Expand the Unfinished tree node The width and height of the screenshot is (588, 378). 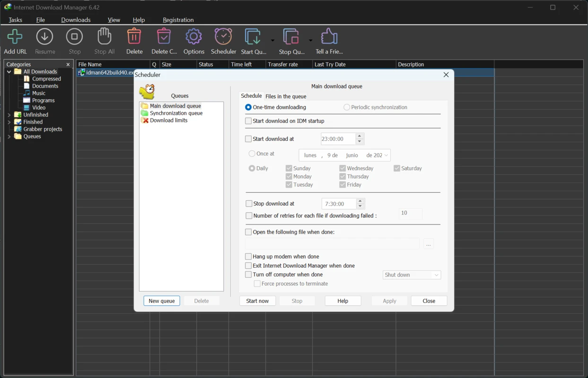pyautogui.click(x=9, y=115)
